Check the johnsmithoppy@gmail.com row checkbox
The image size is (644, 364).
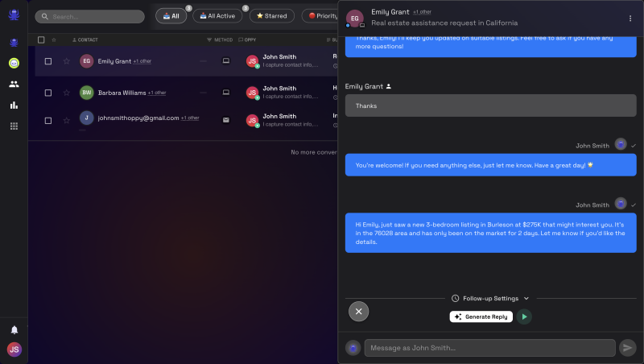click(48, 121)
